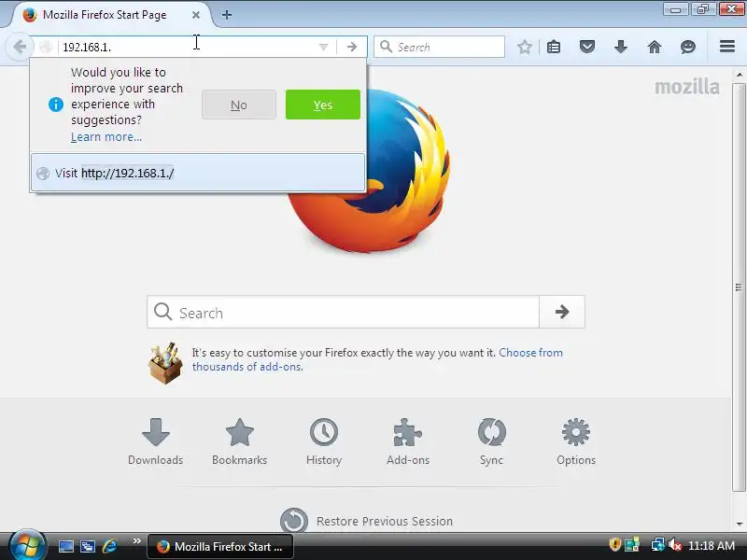Select Visit http://192.168.1./ suggestion
The image size is (747, 560).
click(198, 173)
